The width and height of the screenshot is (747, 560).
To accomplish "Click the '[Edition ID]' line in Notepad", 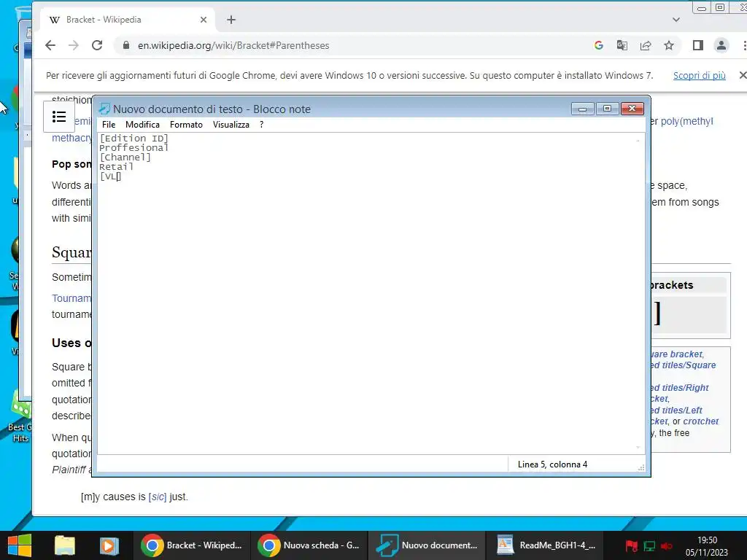I will pos(134,138).
